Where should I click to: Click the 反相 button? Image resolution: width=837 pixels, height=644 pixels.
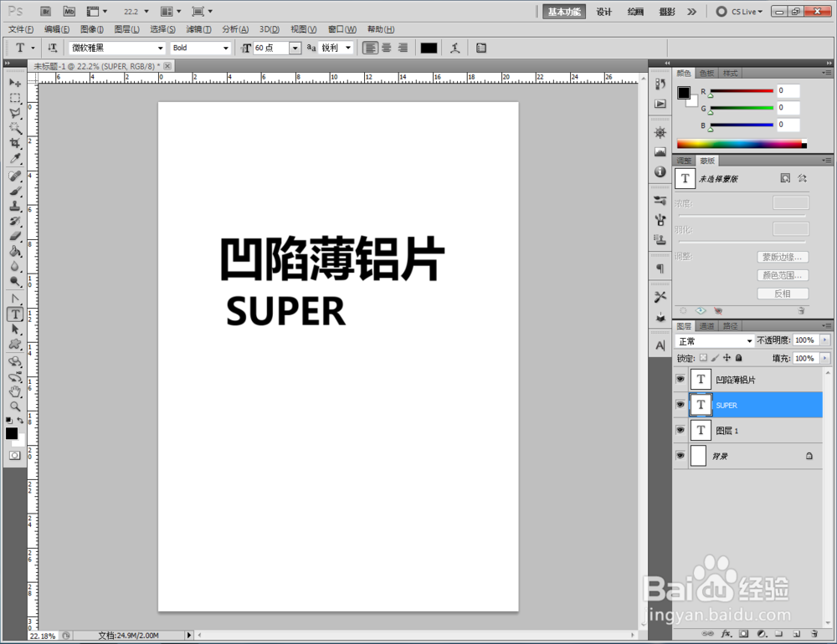coord(783,294)
